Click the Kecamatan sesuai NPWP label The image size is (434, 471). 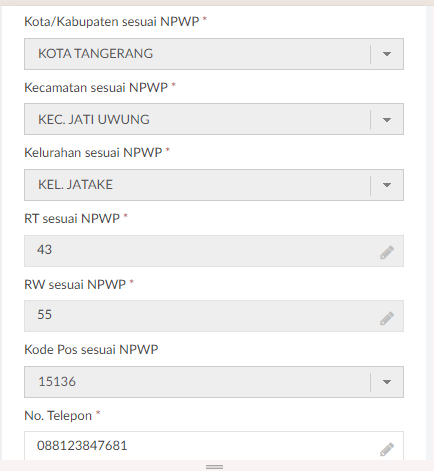[x=96, y=88]
